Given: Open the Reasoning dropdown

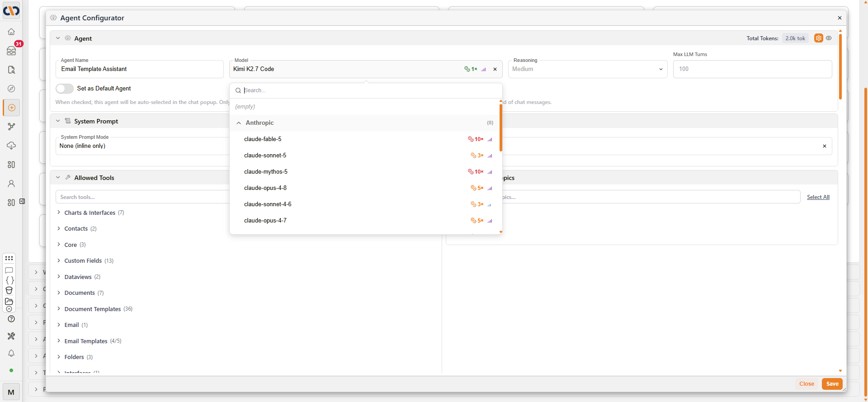Looking at the screenshot, I should (x=588, y=69).
